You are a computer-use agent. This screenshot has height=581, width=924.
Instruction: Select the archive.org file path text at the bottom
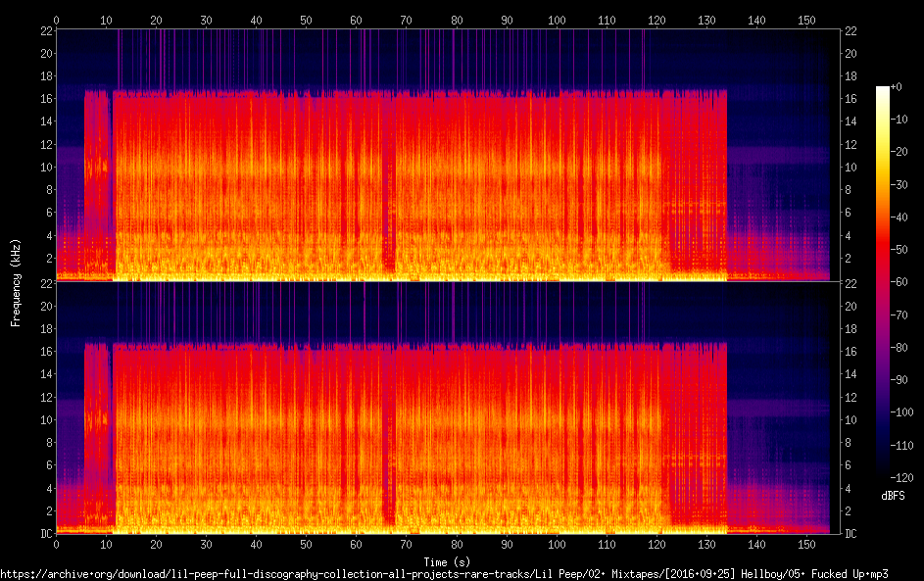click(x=444, y=574)
